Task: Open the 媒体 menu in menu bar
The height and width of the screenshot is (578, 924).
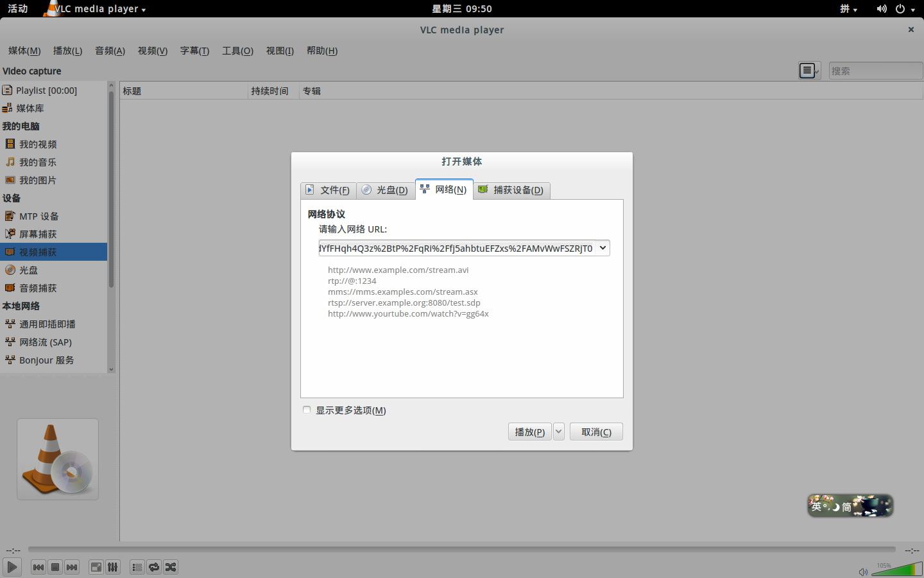Action: coord(24,51)
